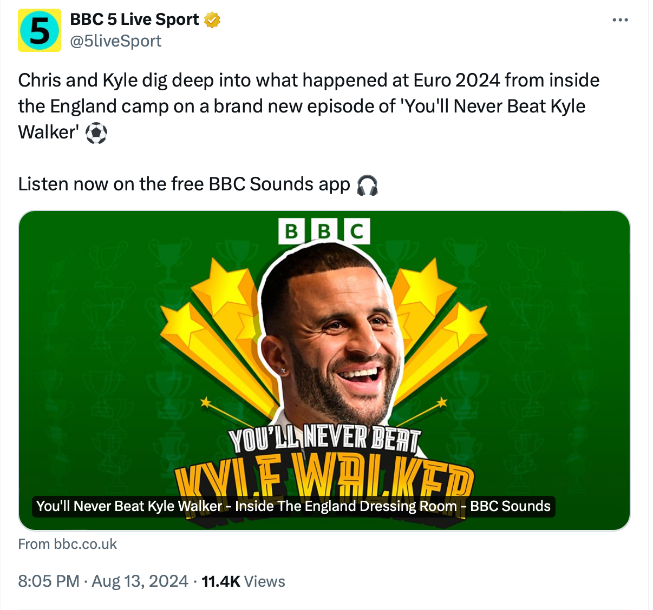Visit the @5liveSport handle link
653x610 pixels.
(115, 41)
